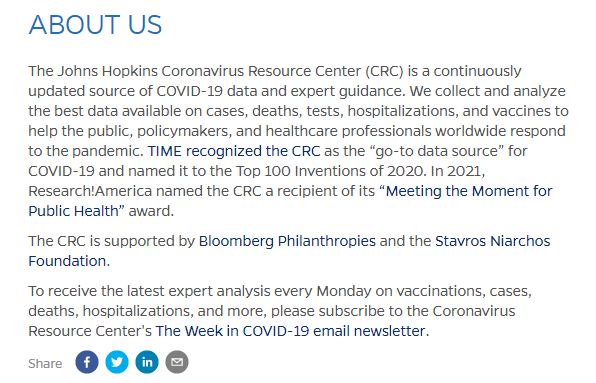Viewport: 596px width, 383px height.
Task: Share this page on Twitter
Action: (x=117, y=362)
